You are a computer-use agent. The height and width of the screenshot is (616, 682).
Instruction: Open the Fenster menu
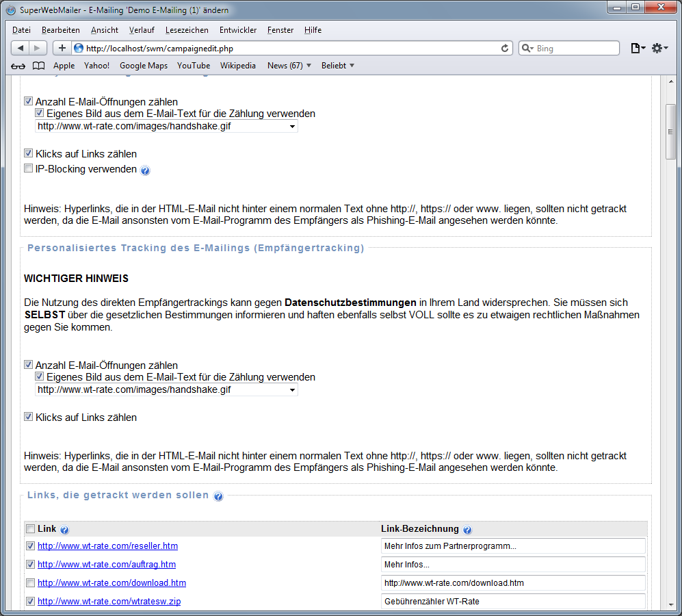tap(280, 30)
